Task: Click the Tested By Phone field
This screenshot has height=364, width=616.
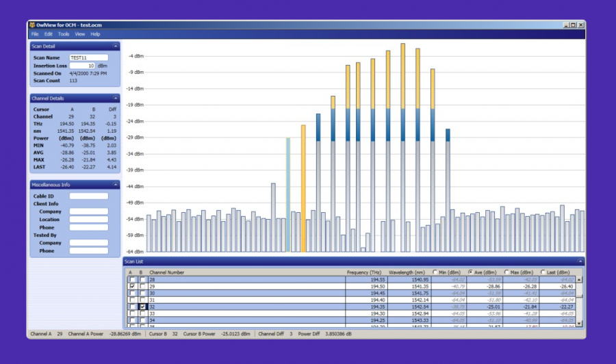Action: tap(89, 250)
